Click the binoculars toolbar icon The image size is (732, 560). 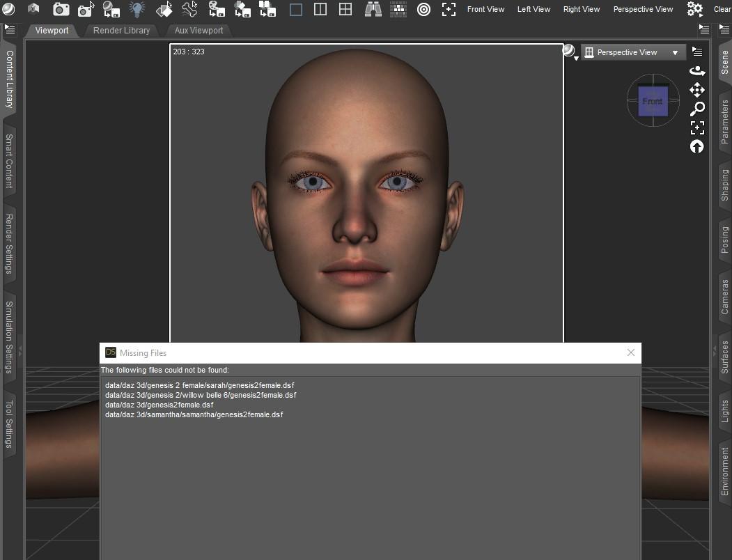click(x=372, y=9)
